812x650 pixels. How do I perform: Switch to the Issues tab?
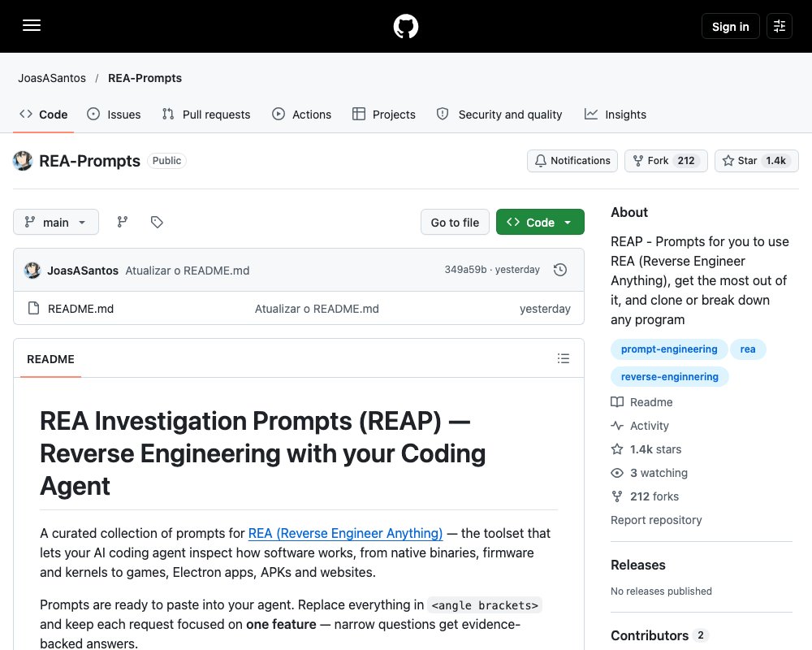[x=114, y=115]
